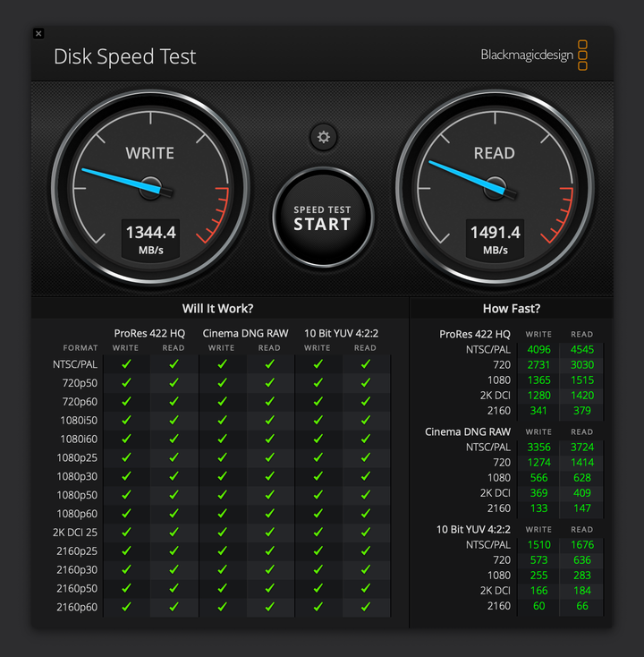Click the 2731 write value for 720
The height and width of the screenshot is (657, 644).
(x=538, y=365)
